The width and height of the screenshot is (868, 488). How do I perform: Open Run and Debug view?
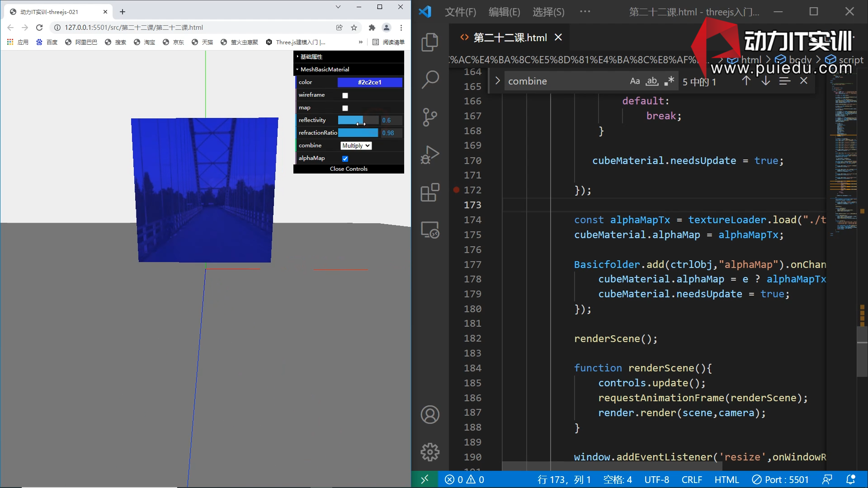[429, 155]
